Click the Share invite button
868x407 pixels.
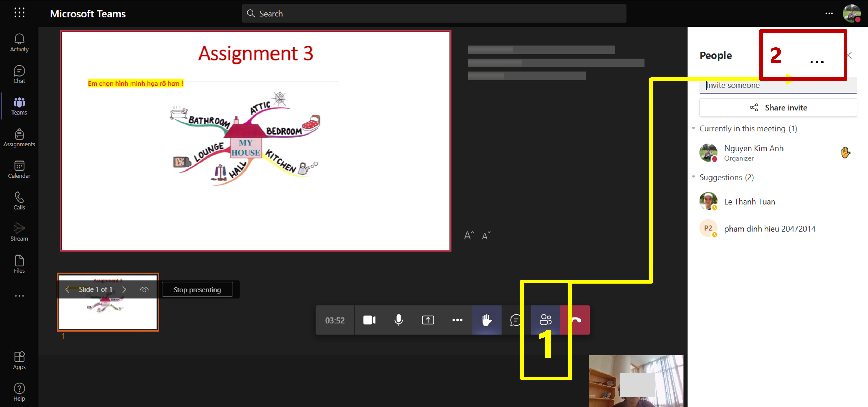(x=778, y=108)
